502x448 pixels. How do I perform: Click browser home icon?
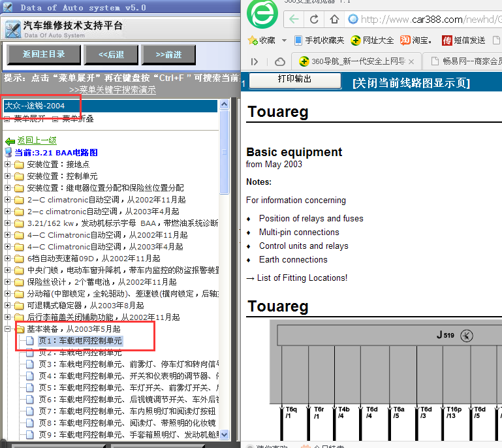point(335,19)
